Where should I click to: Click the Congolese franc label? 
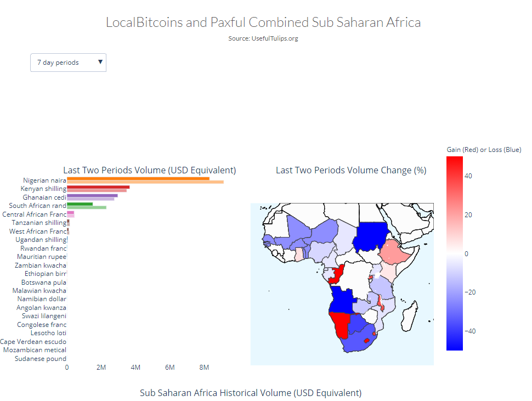pyautogui.click(x=42, y=325)
